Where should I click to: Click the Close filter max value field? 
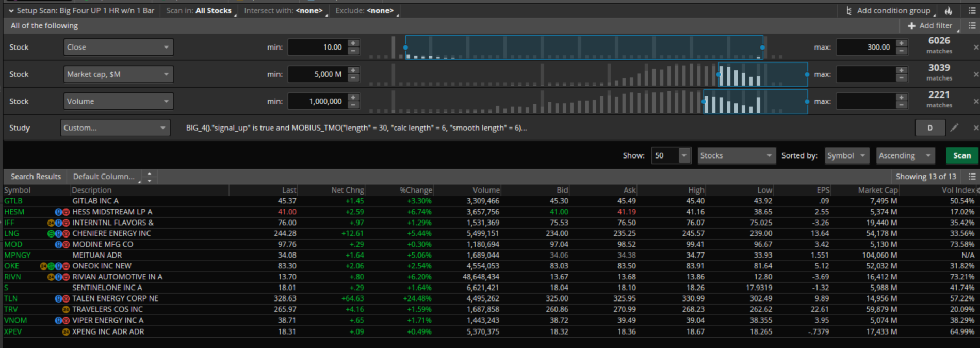tap(866, 47)
